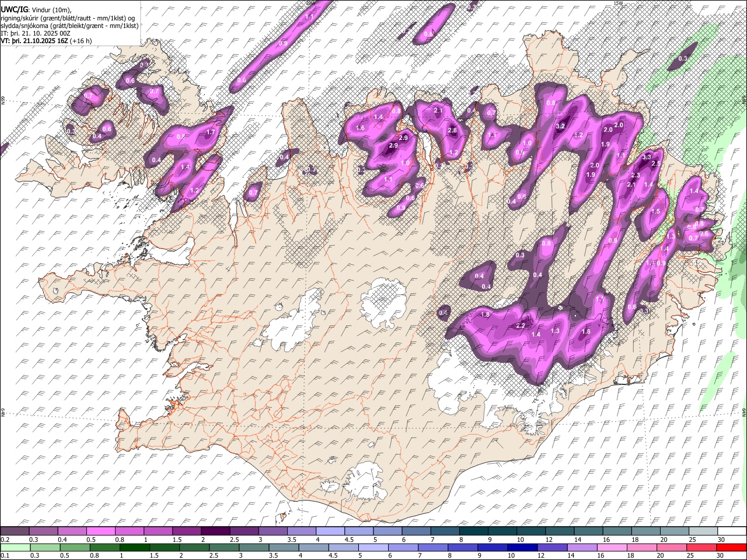This screenshot has height=560, width=747.
Task: Click the 3.3 precipitation value on the map
Action: [647, 157]
